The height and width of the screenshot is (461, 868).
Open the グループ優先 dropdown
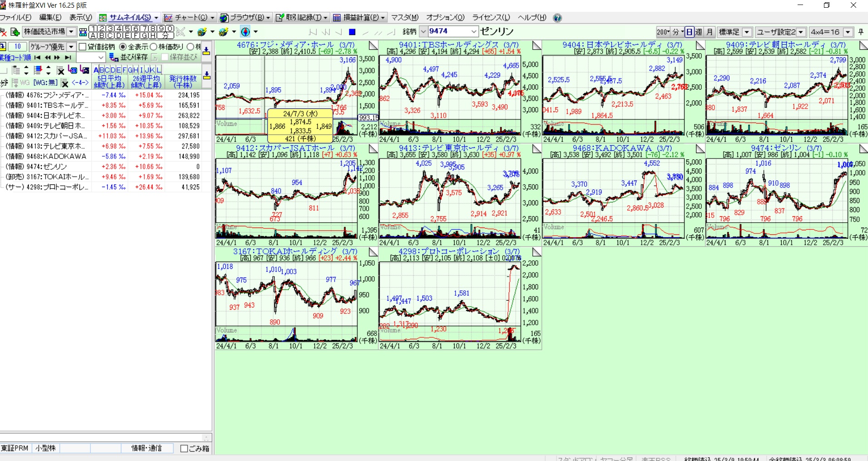(71, 47)
